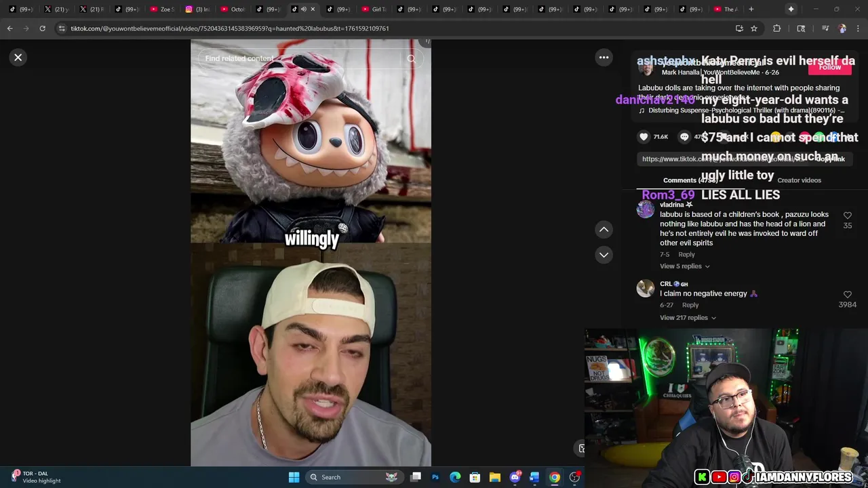Go to next video with down arrow
The image size is (868, 488).
[604, 255]
